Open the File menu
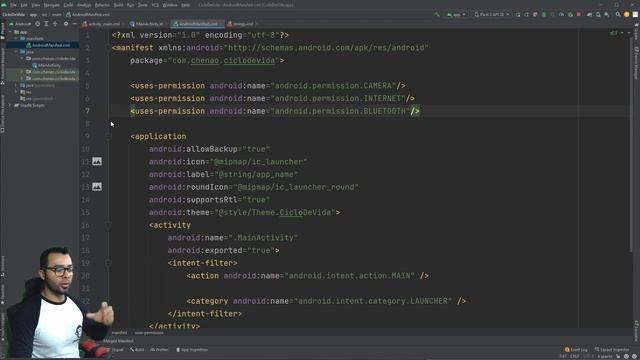The image size is (640, 360). 13,5
